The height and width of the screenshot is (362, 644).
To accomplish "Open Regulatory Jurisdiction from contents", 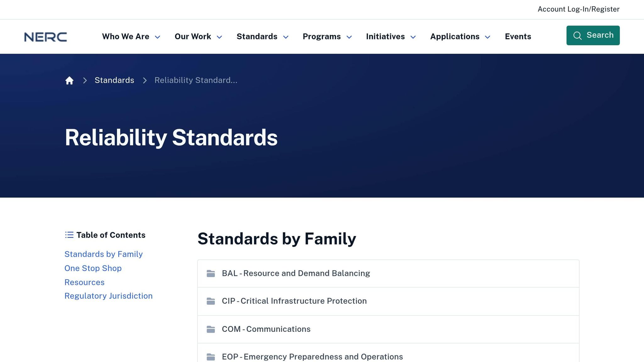I will tap(108, 296).
